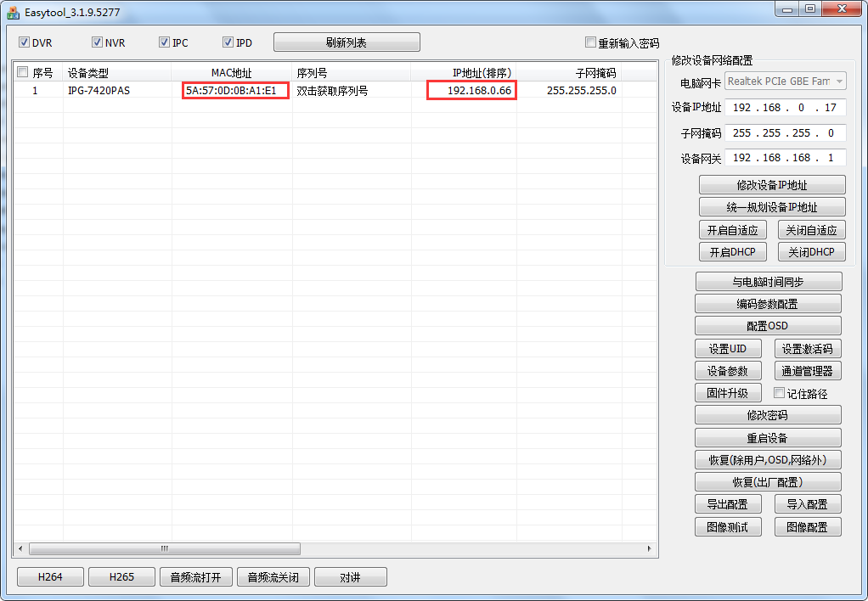Toggle the DVR checkbox
Screen dimensions: 868x601
(24, 42)
